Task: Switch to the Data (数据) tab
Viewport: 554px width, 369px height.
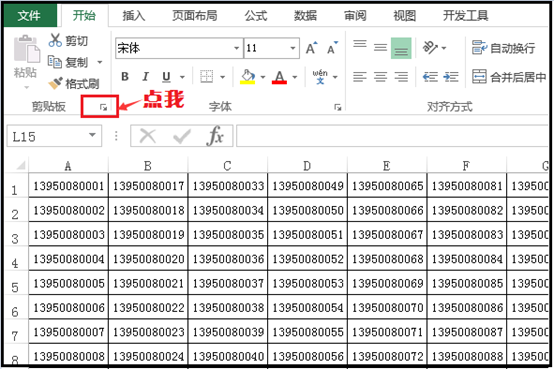Action: (306, 16)
